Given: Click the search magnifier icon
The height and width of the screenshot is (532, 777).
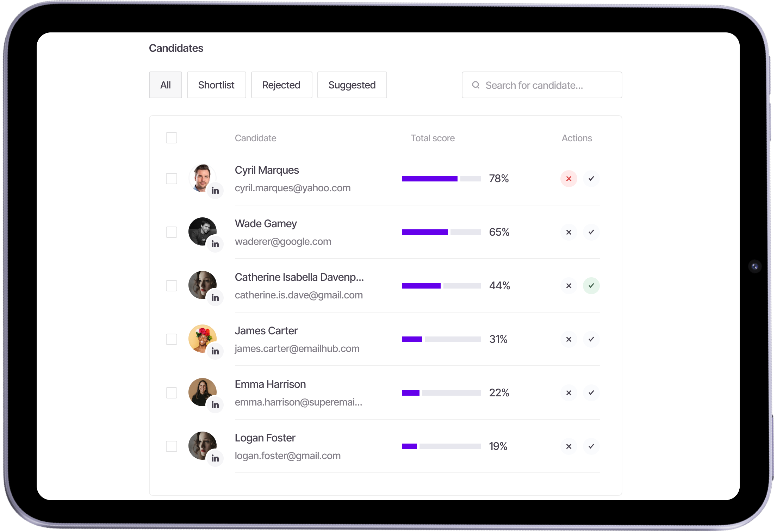Looking at the screenshot, I should coord(475,85).
